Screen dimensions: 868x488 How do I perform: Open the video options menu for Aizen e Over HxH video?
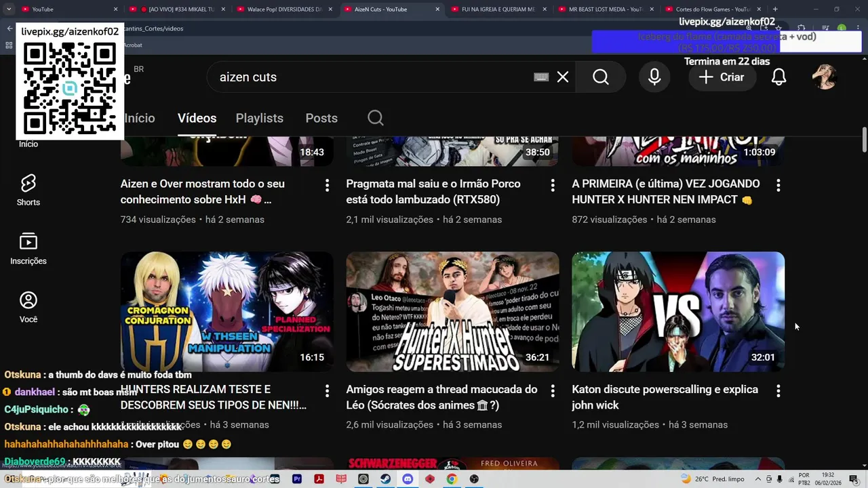327,185
